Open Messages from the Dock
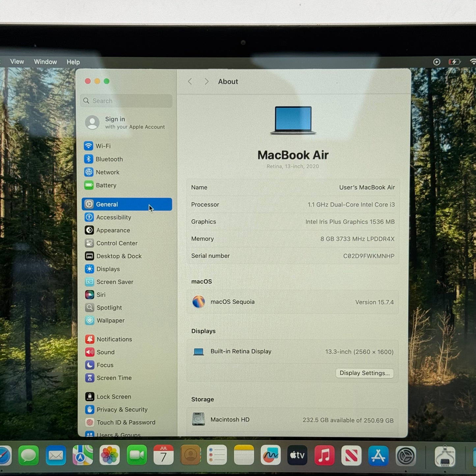Image resolution: width=476 pixels, height=476 pixels. pyautogui.click(x=29, y=456)
